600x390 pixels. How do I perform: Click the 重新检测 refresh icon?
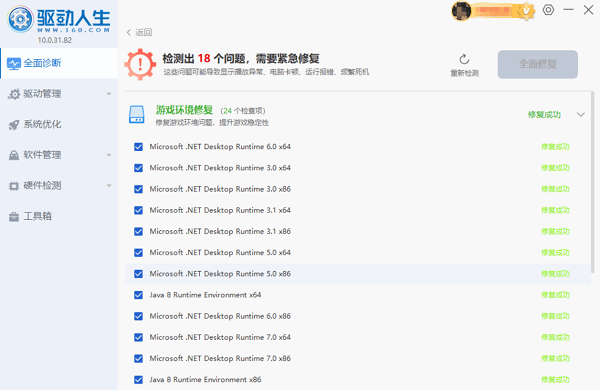click(x=464, y=59)
